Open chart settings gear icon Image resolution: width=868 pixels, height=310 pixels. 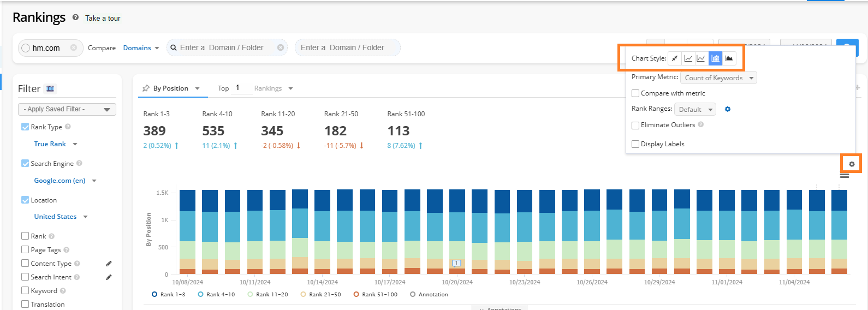(x=851, y=164)
